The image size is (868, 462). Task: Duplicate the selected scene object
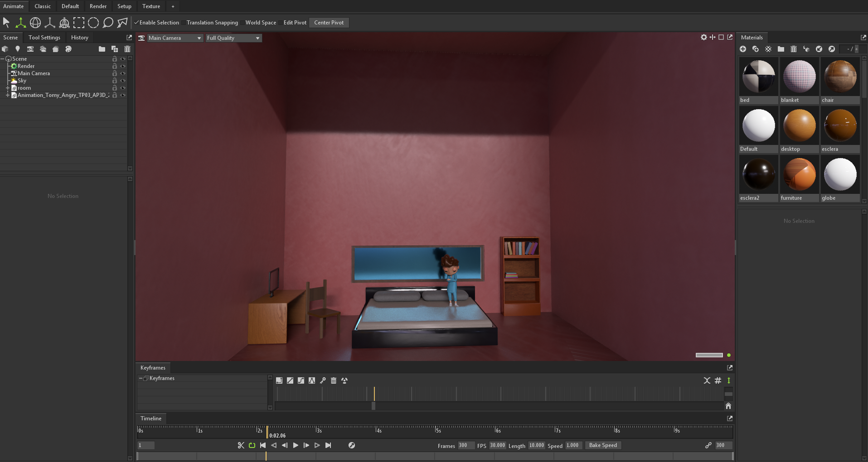coord(115,49)
